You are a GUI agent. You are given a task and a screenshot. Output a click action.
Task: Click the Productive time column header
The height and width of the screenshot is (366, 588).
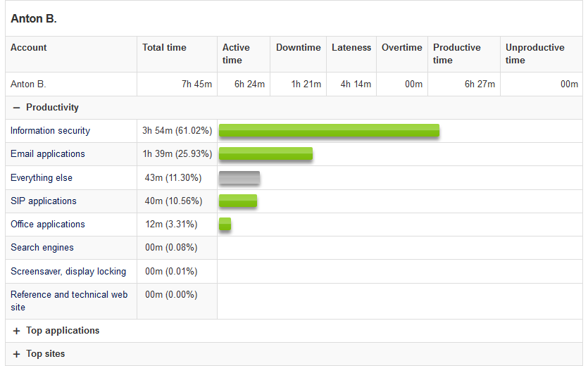[x=456, y=53]
